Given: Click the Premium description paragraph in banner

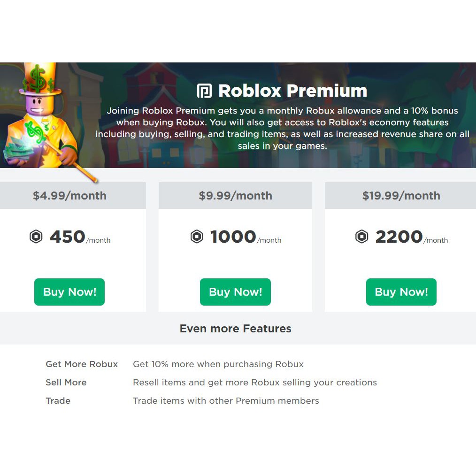Looking at the screenshot, I should [x=282, y=128].
